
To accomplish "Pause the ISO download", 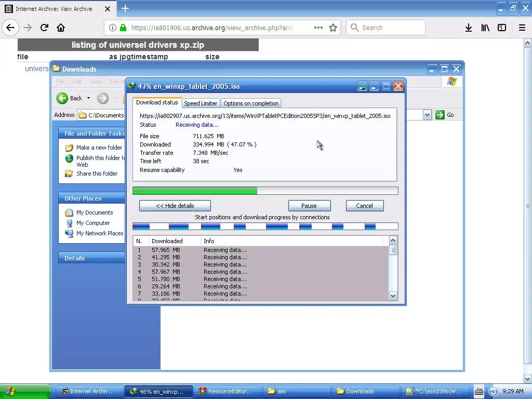I will tap(309, 206).
